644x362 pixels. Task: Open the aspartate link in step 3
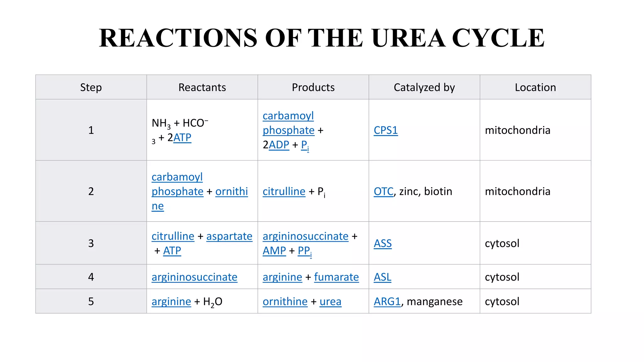pos(229,236)
